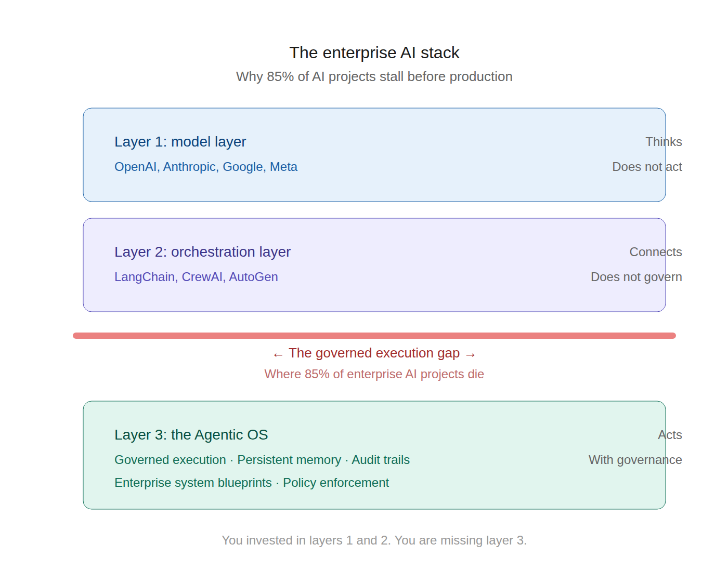Open the LangChain, CrewAI, AutoGen link
Screen dimensions: 728x584
[x=196, y=277]
